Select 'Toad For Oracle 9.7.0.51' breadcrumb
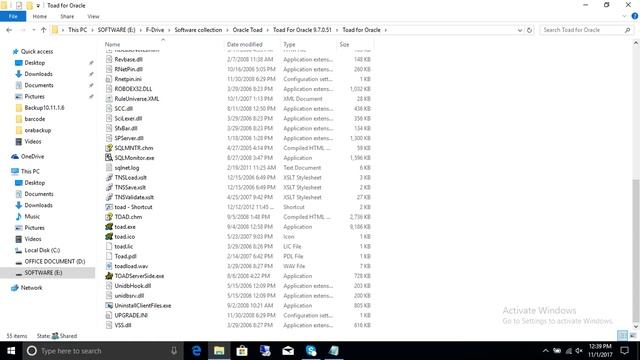 click(302, 30)
